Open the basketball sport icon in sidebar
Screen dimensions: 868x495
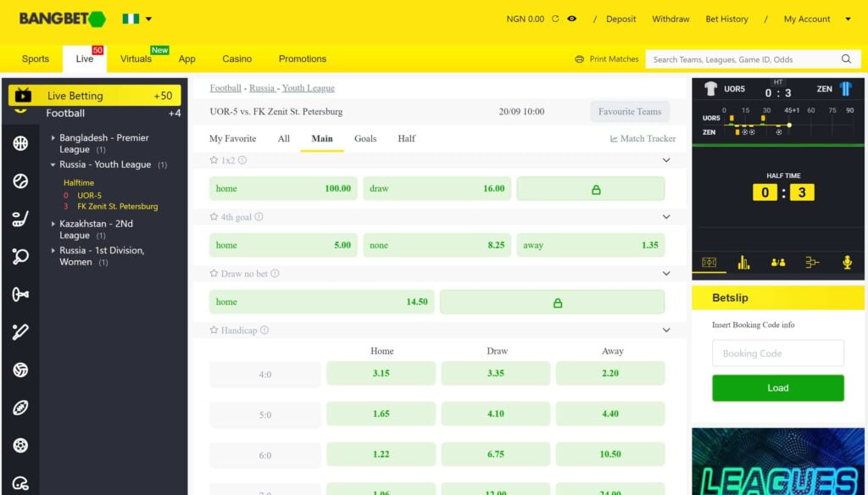[20, 143]
